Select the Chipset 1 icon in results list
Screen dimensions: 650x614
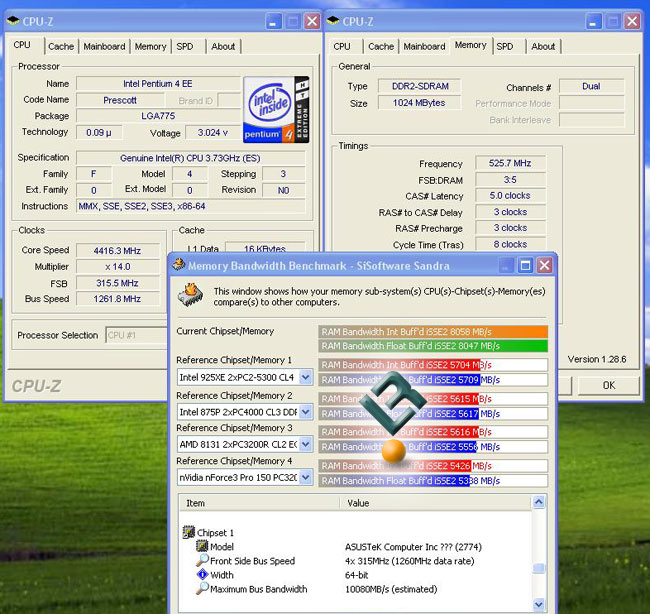click(187, 532)
